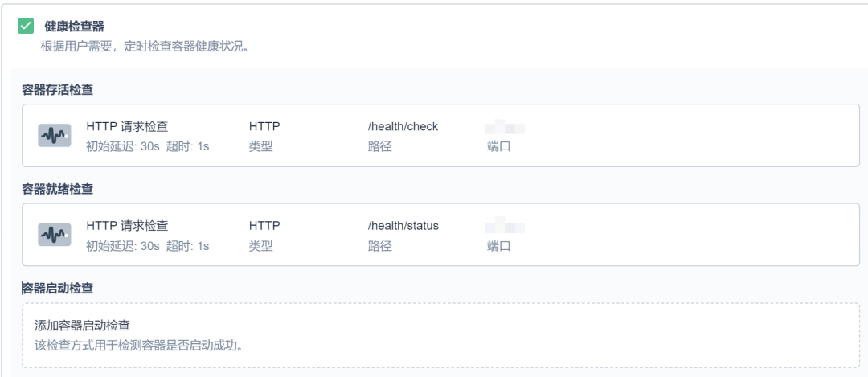868x377 pixels.
Task: Click HTTP type value in readiness row
Action: [264, 226]
